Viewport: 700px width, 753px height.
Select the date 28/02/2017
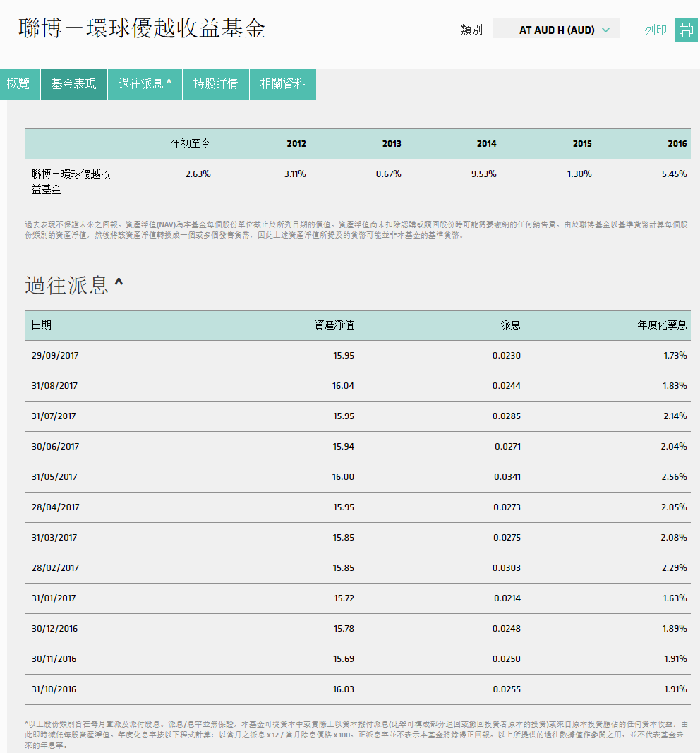tap(55, 567)
